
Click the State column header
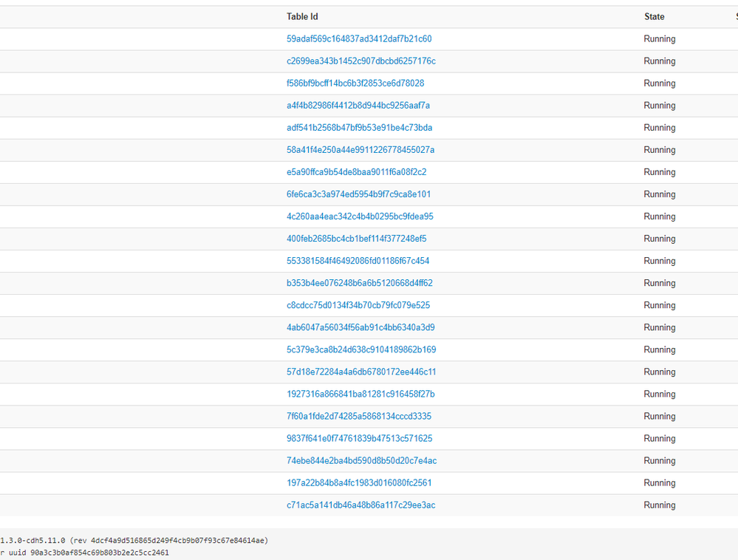[655, 16]
